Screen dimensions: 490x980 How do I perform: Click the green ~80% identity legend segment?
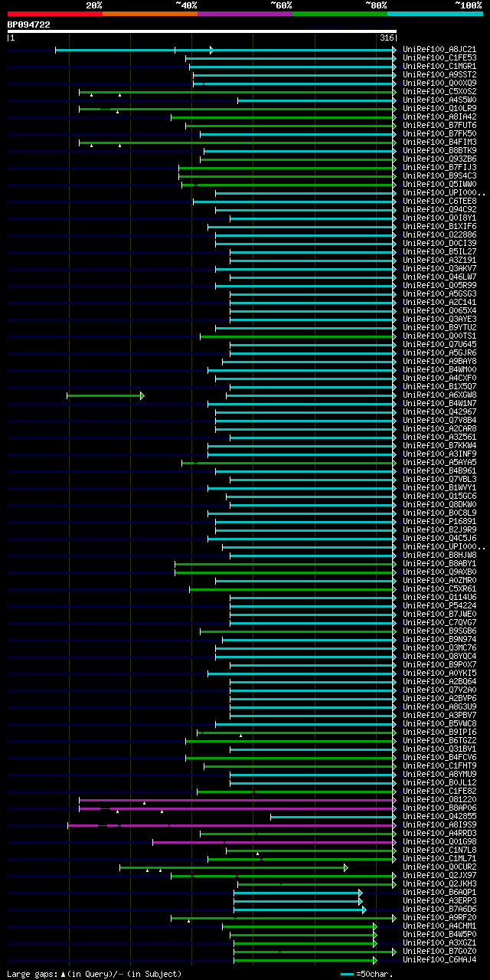click(x=340, y=13)
